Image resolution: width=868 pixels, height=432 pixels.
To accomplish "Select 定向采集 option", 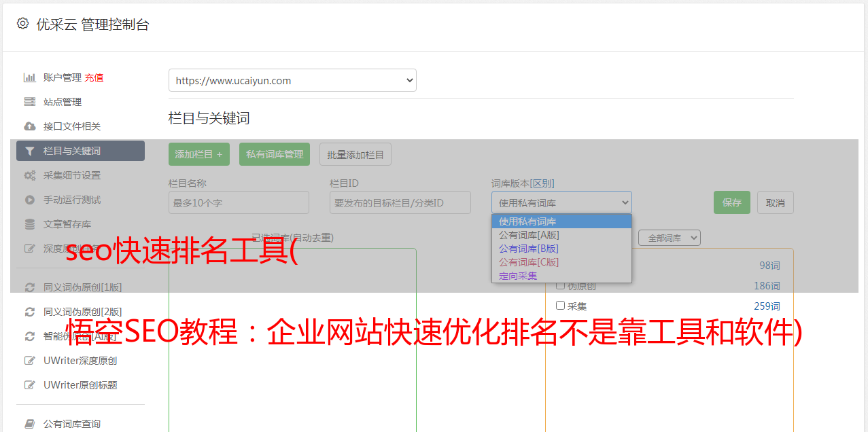I will click(x=561, y=276).
